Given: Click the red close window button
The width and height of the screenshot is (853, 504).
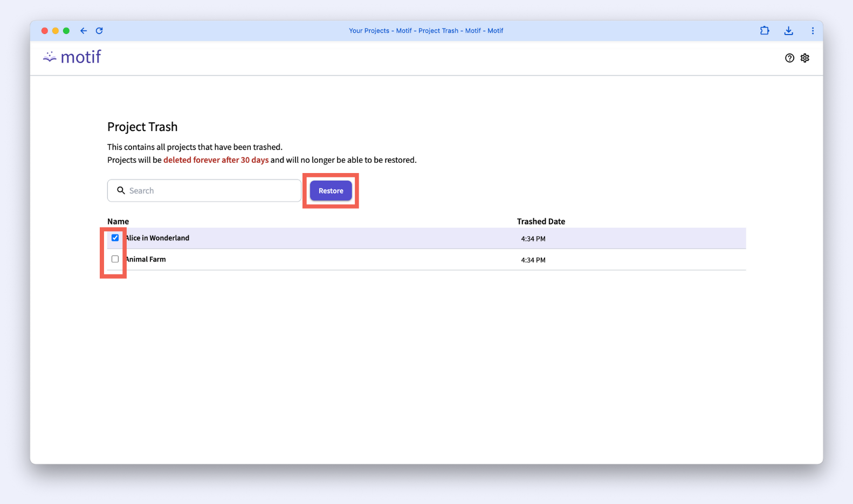Looking at the screenshot, I should (45, 31).
